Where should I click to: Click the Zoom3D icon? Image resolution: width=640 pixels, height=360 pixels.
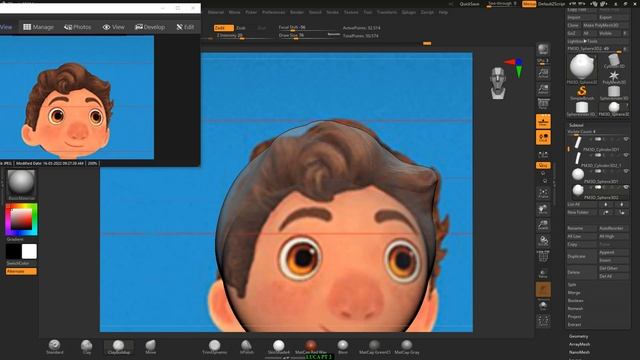coord(543,225)
